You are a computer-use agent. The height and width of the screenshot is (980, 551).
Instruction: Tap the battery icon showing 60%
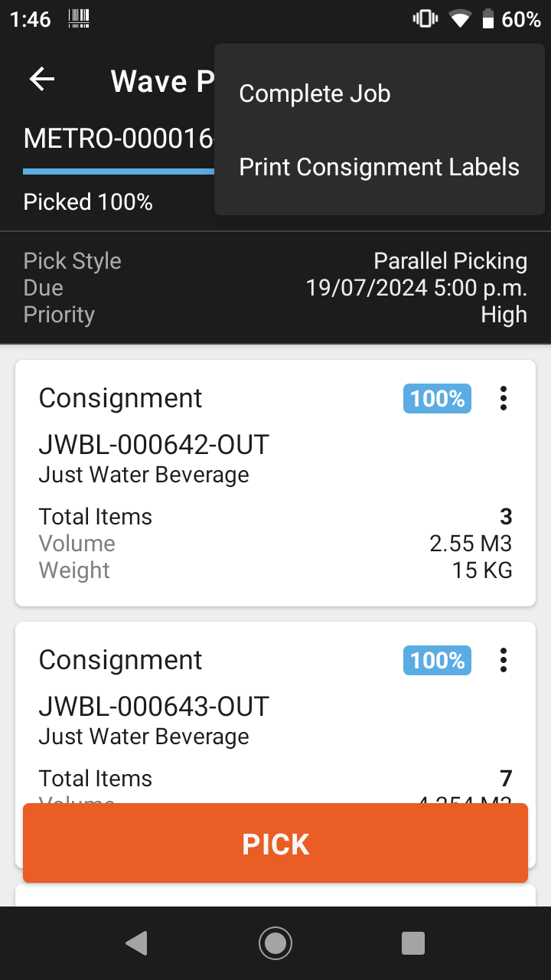487,19
